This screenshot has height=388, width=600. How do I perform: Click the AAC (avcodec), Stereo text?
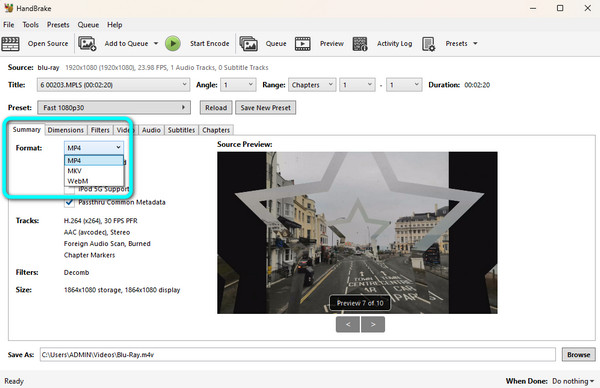(97, 232)
